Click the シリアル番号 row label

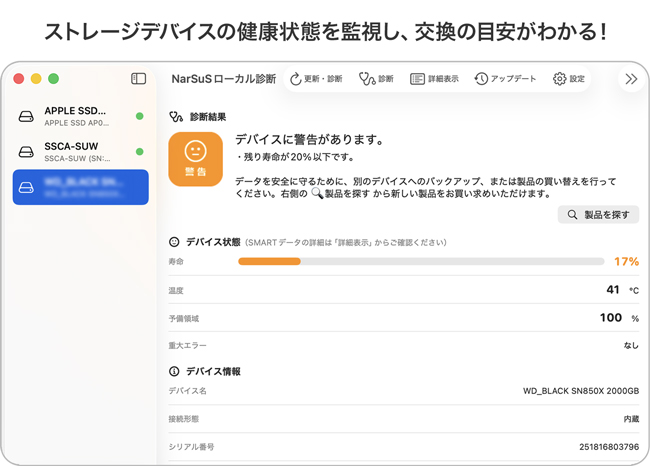tap(191, 447)
